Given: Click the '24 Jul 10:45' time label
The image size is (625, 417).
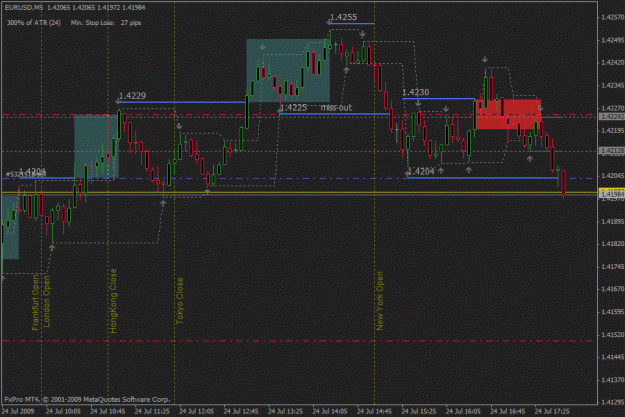Looking at the screenshot, I should pyautogui.click(x=108, y=411).
